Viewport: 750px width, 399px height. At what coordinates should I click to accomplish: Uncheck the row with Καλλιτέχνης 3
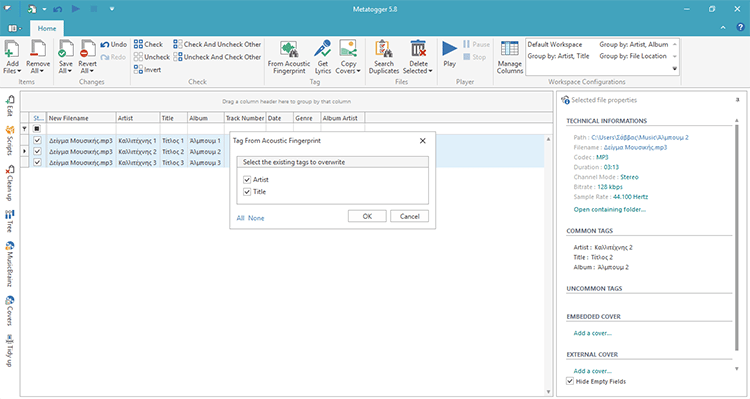37,162
